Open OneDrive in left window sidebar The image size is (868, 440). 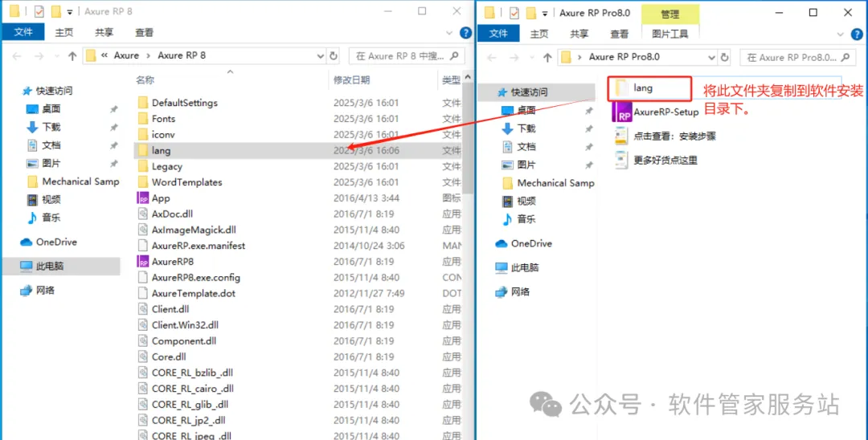56,242
